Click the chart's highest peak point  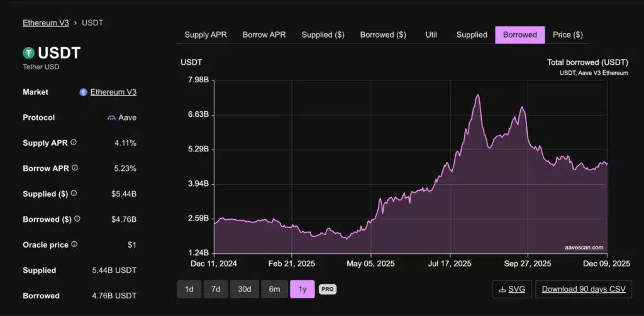(478, 95)
